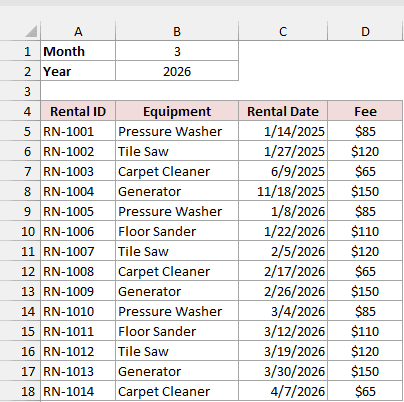The height and width of the screenshot is (402, 404).
Task: Select cell RN-1005
Action: 78,211
